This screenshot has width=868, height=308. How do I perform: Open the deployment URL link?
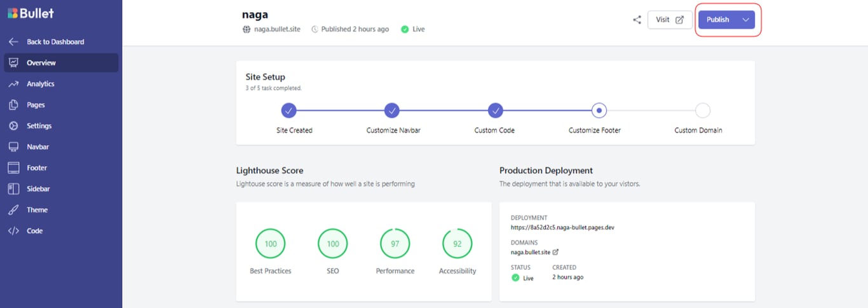tap(562, 227)
